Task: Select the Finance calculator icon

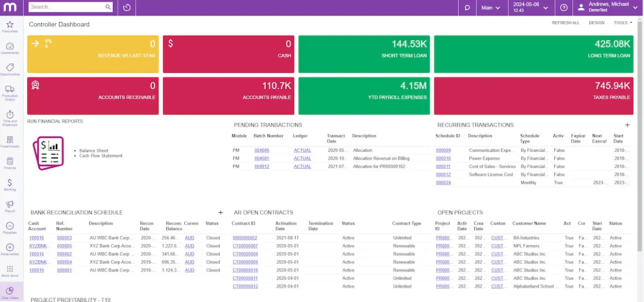Action: [10, 162]
